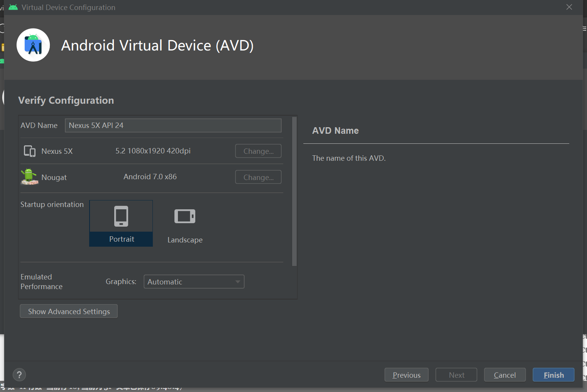Click the 'Startup orientation' label
Viewport: 587px width, 392px height.
pos(52,204)
